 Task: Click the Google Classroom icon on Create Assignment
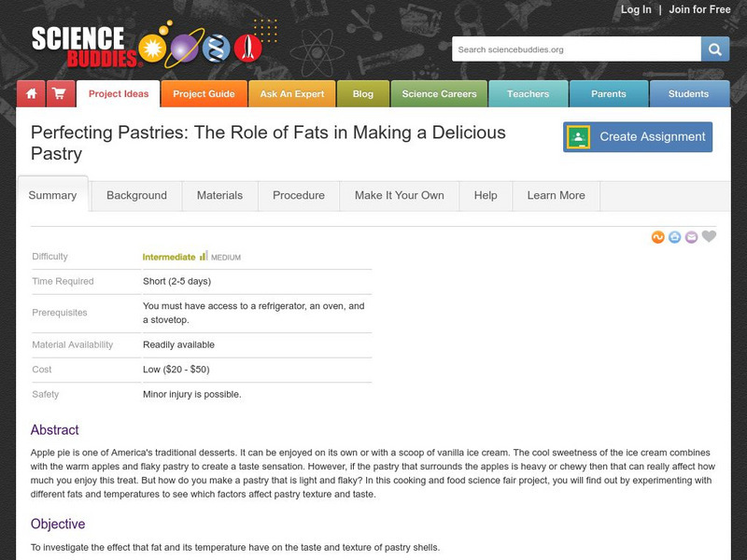pyautogui.click(x=578, y=137)
